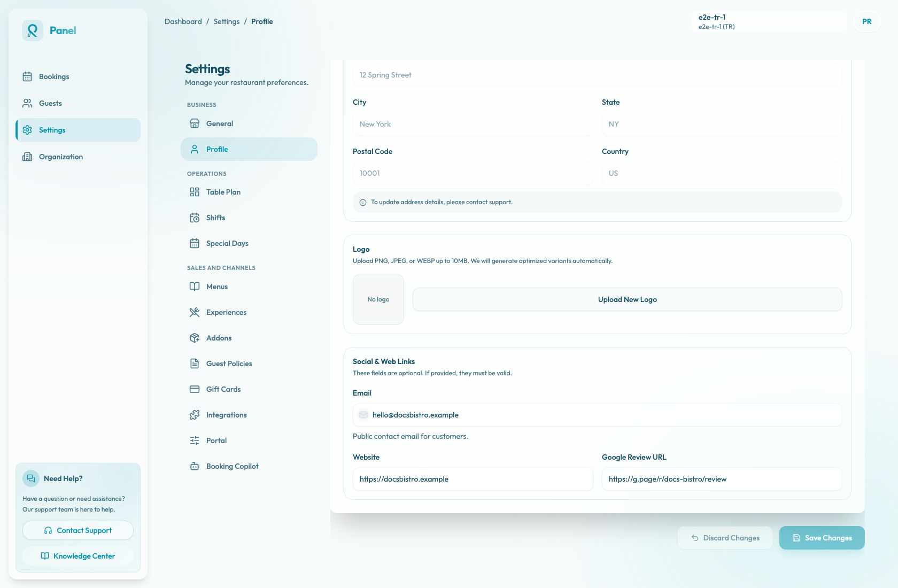Select Organization in the sidebar
The height and width of the screenshot is (588, 898).
(78, 157)
